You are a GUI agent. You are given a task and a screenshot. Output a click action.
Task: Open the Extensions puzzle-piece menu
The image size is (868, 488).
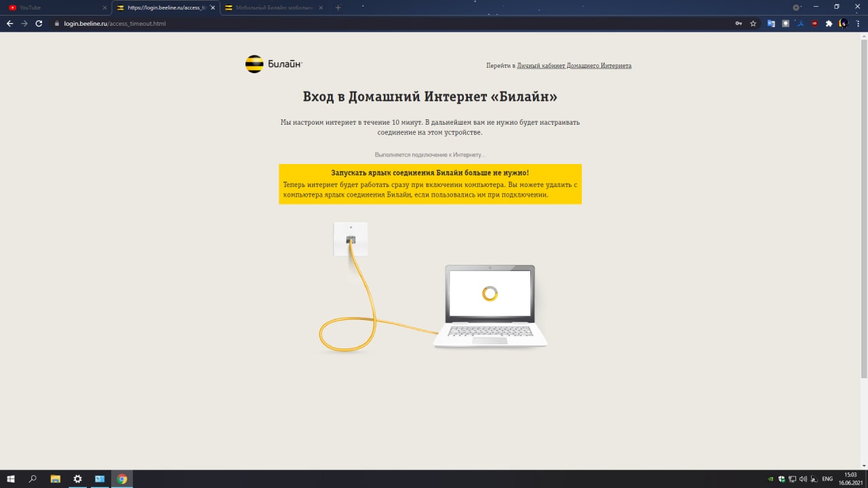(x=829, y=23)
